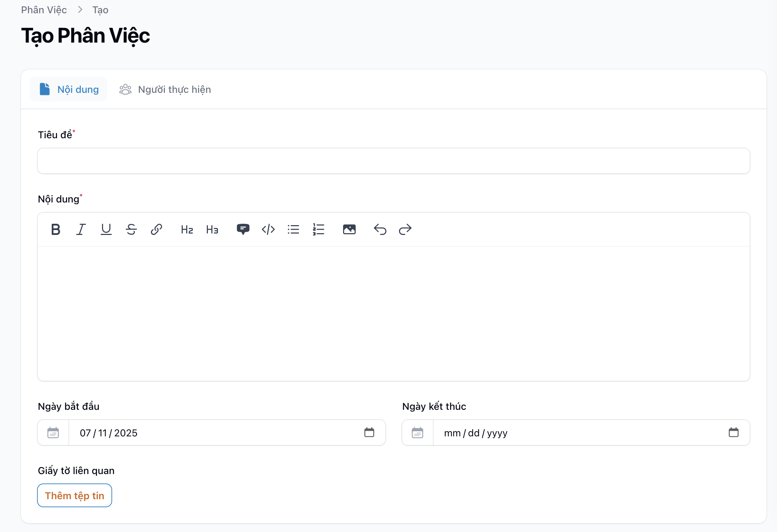
Task: Toggle underline formatting
Action: coord(106,229)
